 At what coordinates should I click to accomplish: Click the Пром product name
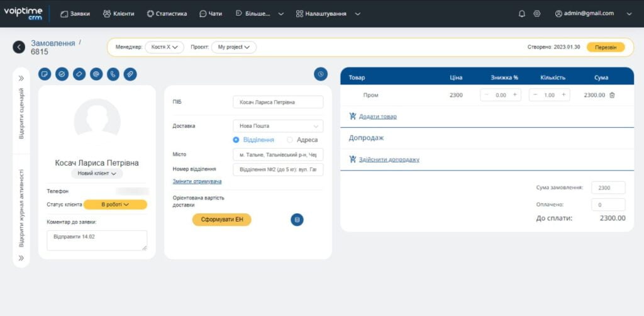click(x=370, y=95)
